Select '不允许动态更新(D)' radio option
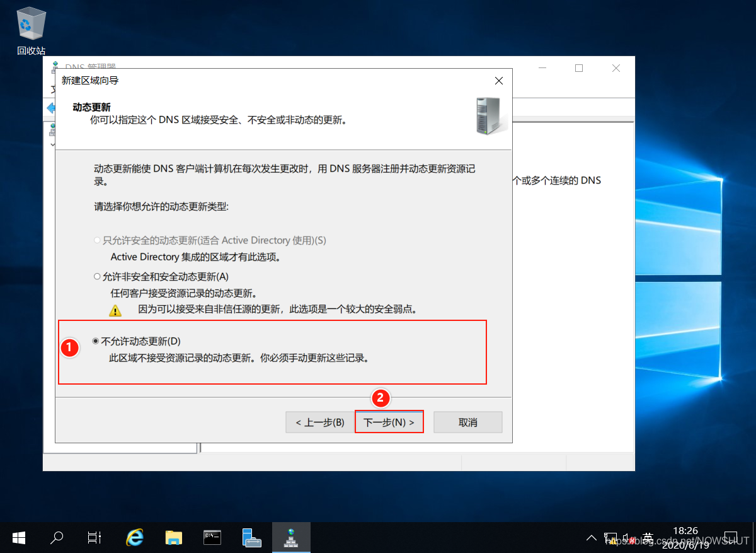Image resolution: width=756 pixels, height=553 pixels. (x=96, y=341)
